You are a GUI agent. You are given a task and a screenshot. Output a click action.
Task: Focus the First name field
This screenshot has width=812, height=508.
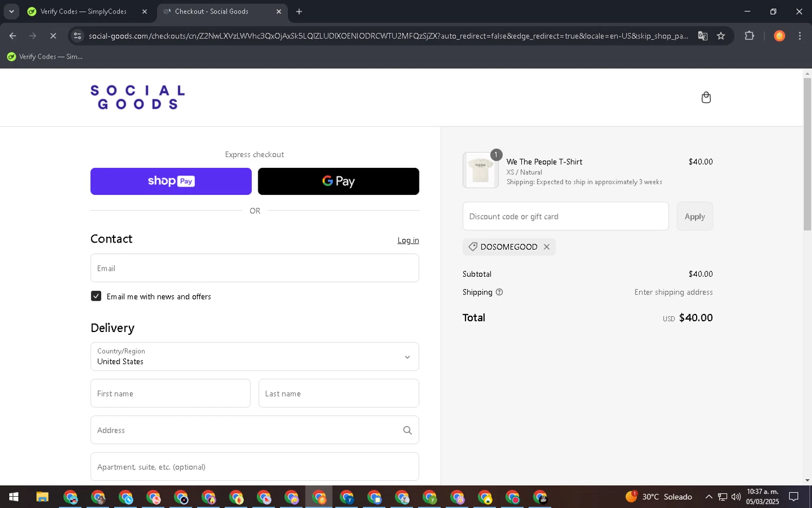point(171,393)
